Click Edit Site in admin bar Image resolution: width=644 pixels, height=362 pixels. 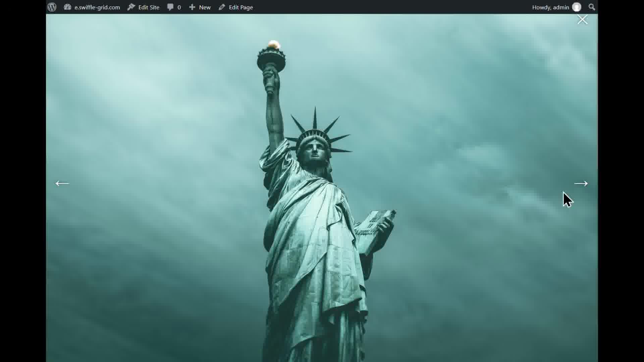click(x=143, y=7)
